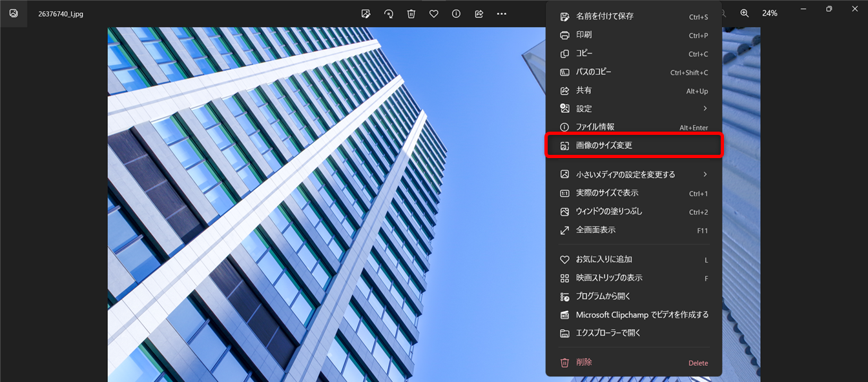The width and height of the screenshot is (868, 382).
Task: Click the search magnifier icon near zoom controls
Action: pos(723,13)
